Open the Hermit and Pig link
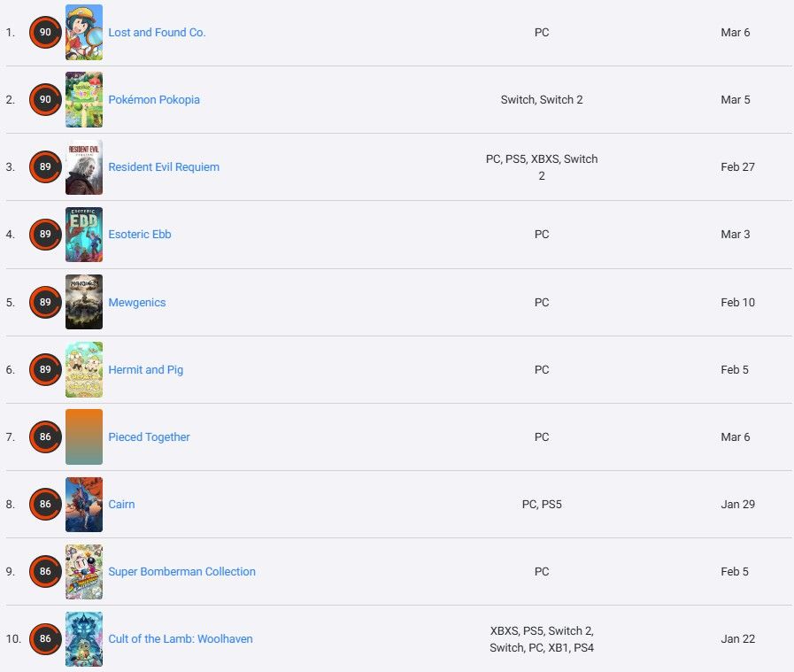This screenshot has height=672, width=794. (x=146, y=370)
